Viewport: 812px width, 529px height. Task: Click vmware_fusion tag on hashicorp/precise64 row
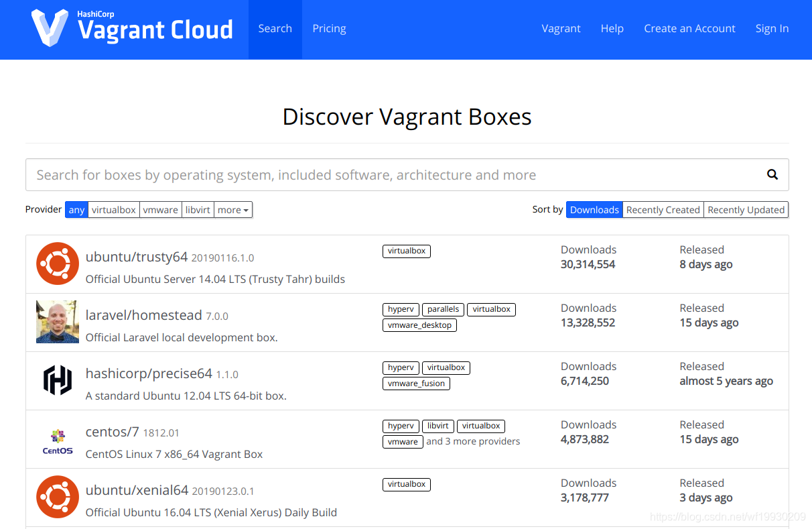tap(416, 384)
